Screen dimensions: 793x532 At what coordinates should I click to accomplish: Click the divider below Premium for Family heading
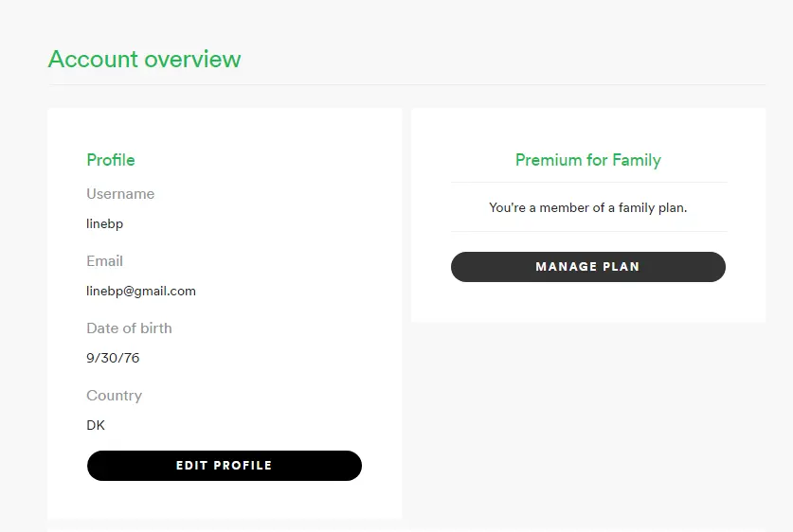coord(588,182)
